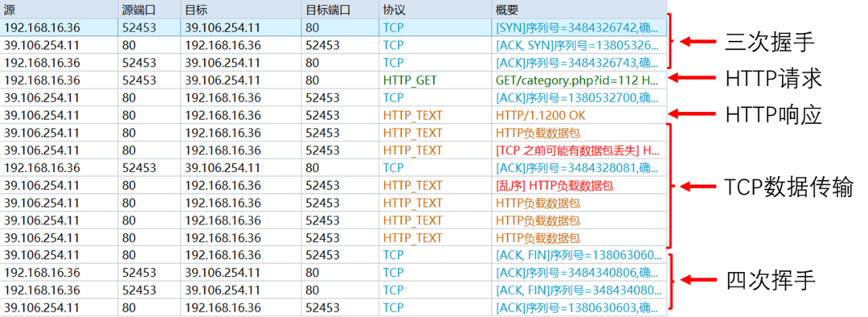The height and width of the screenshot is (317, 868).
Task: Select the [SYN]序列号=3484326742 summary cell
Action: click(x=579, y=27)
